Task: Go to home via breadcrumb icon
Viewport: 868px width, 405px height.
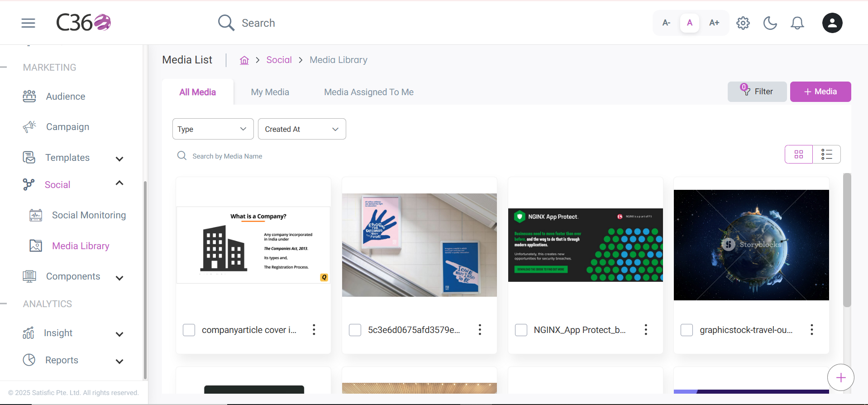Action: click(244, 60)
